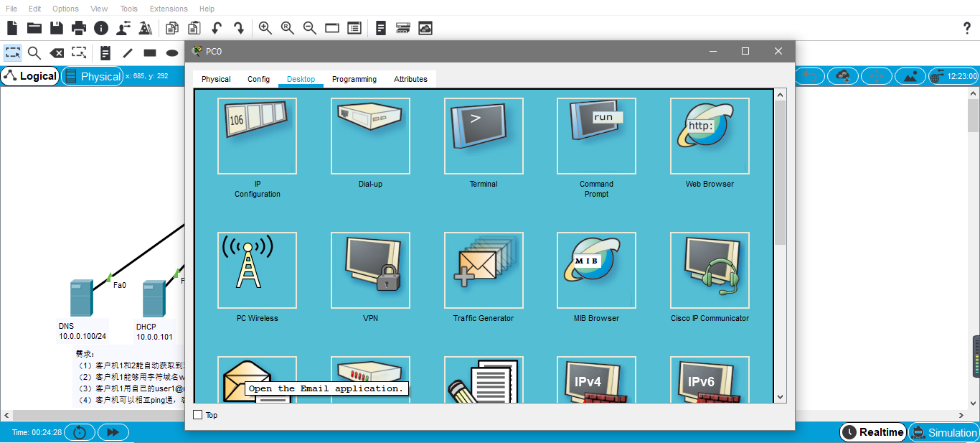Open the Physical tab of PC0
This screenshot has width=980, height=443.
point(216,79)
